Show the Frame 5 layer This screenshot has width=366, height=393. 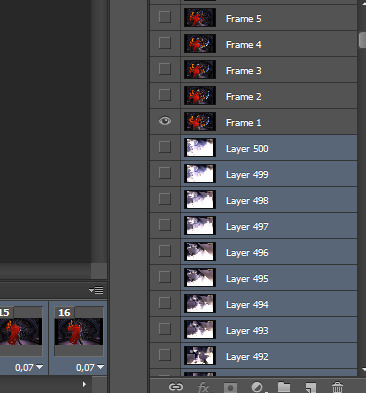165,17
